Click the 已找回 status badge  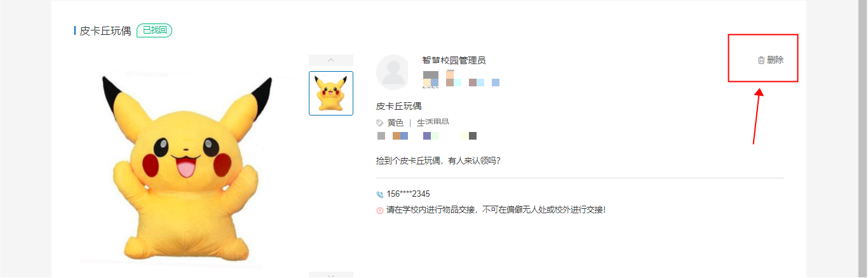[x=154, y=30]
